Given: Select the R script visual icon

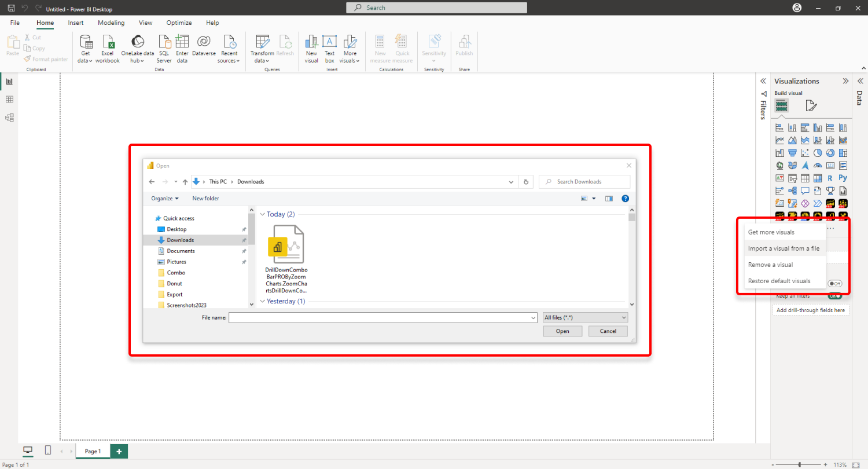Looking at the screenshot, I should point(830,178).
